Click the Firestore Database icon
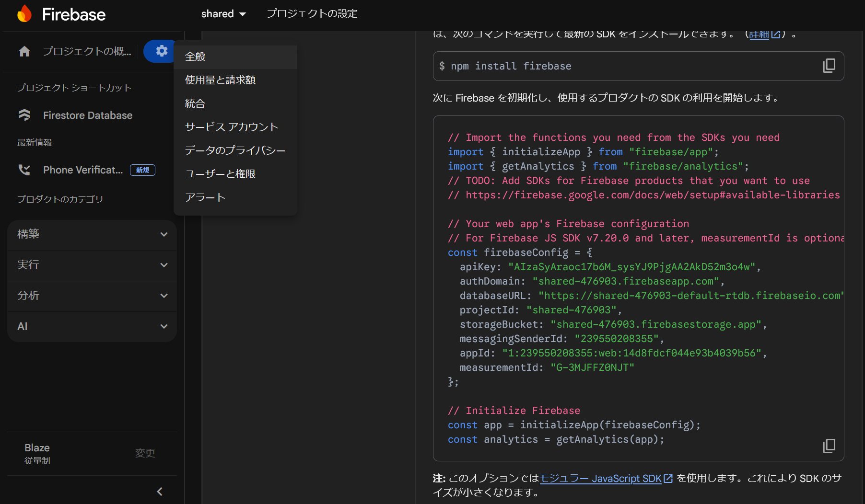This screenshot has height=504, width=865. coord(24,115)
